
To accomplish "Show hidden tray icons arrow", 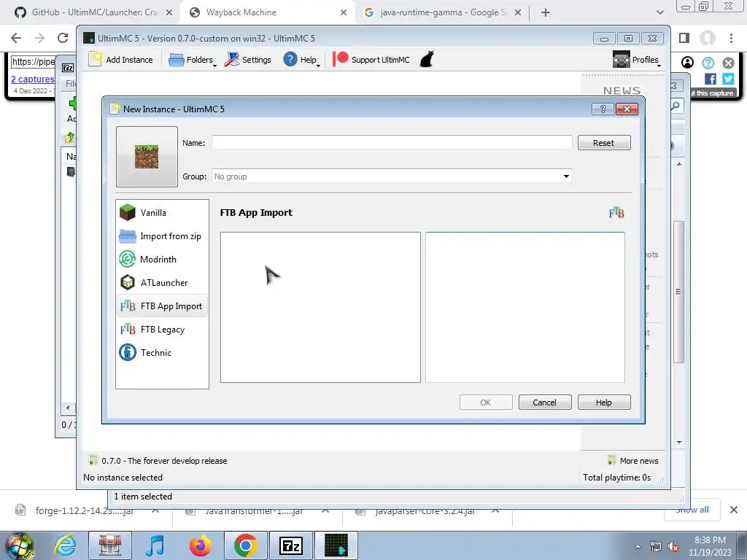I will [638, 546].
